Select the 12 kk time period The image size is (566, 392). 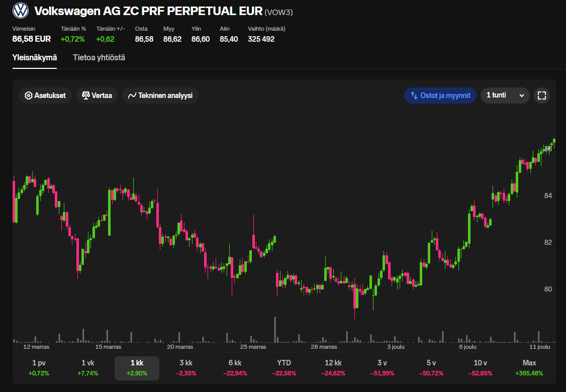(x=333, y=368)
